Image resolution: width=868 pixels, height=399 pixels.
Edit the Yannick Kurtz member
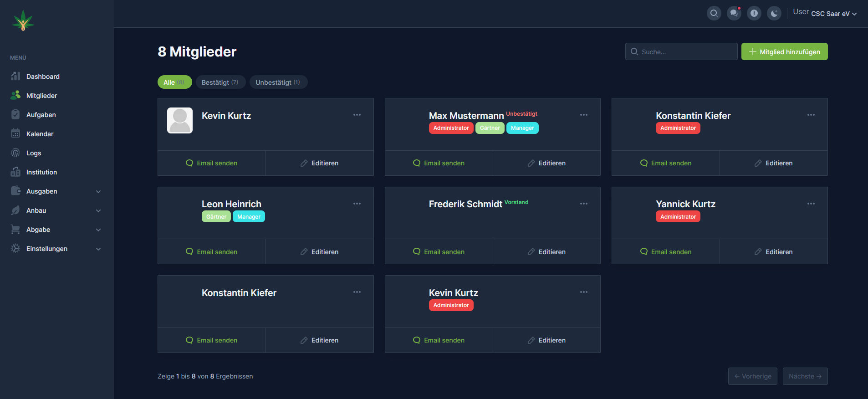click(774, 252)
